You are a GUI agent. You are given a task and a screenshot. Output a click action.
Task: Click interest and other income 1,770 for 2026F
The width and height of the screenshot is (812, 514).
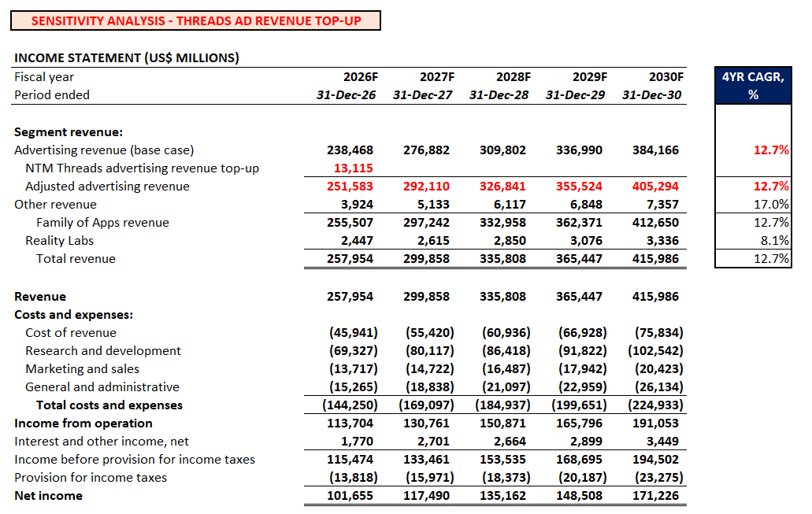(357, 442)
